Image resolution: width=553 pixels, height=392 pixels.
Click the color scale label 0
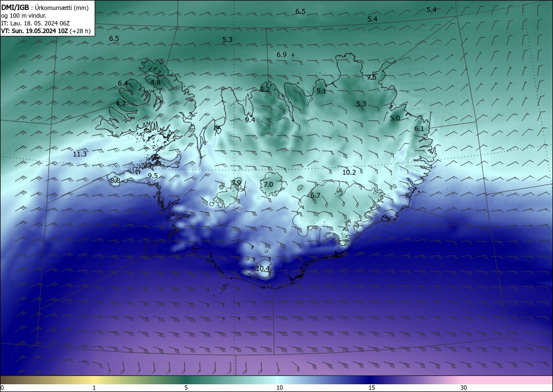tap(3, 388)
